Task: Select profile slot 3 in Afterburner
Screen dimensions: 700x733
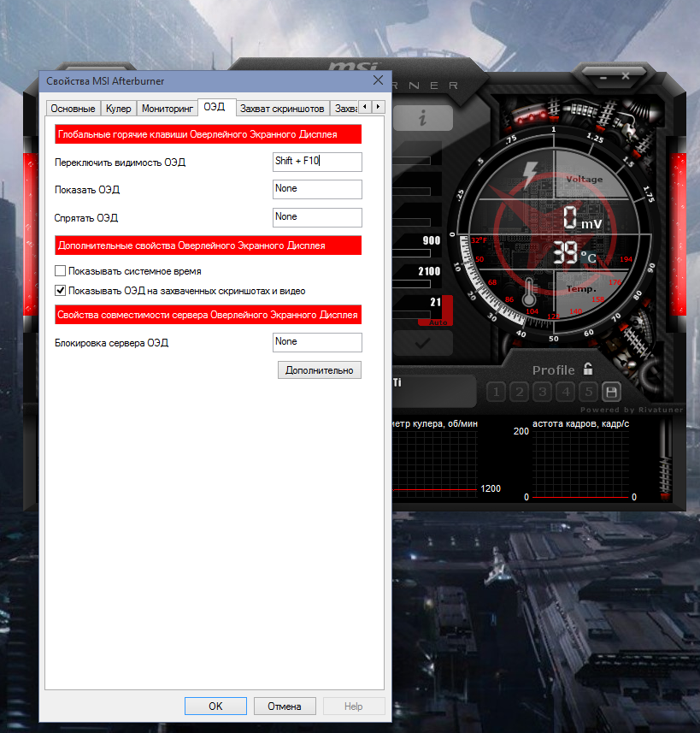Action: click(542, 392)
